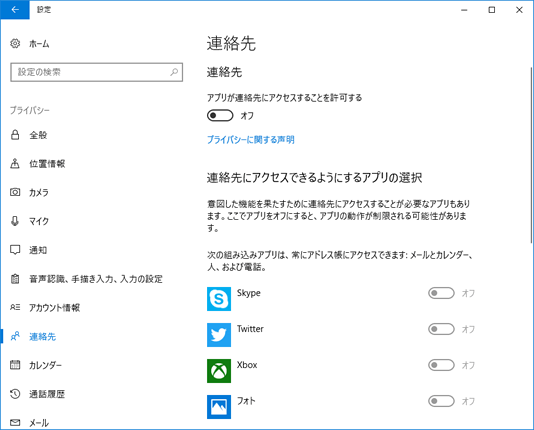The image size is (534, 430).
Task: Click the 設定の検索 search field
Action: (97, 72)
